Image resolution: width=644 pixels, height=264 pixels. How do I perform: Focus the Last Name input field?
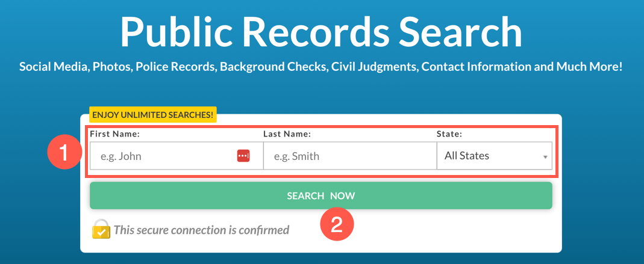350,156
